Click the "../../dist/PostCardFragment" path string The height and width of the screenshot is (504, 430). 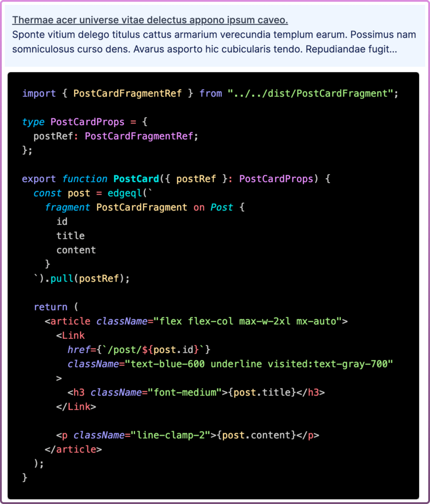(x=310, y=93)
